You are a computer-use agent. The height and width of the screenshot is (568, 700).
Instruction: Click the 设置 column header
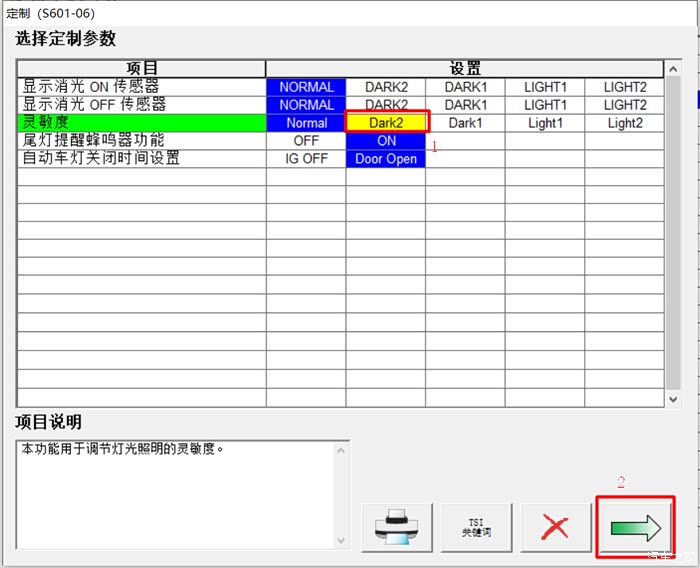coord(465,68)
